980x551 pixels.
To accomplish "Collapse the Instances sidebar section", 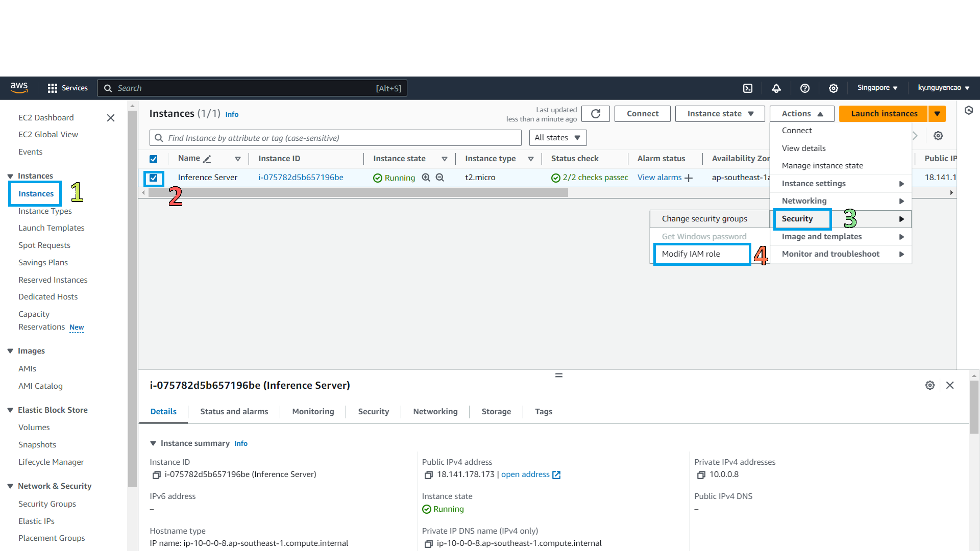I will [x=10, y=176].
